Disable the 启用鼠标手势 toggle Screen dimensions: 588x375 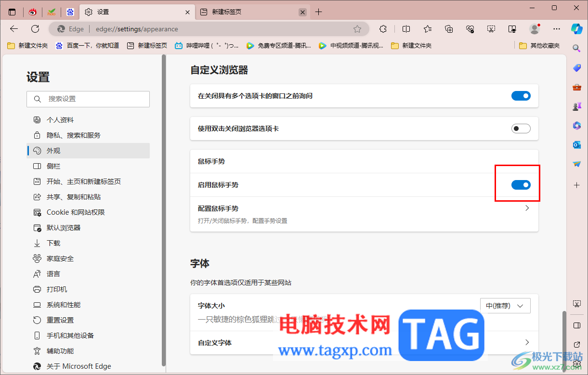click(521, 184)
